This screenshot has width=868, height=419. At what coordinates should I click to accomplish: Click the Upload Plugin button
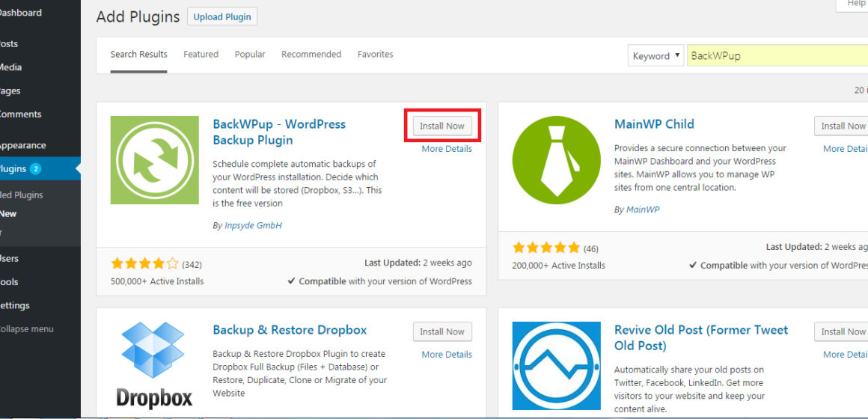pyautogui.click(x=222, y=16)
